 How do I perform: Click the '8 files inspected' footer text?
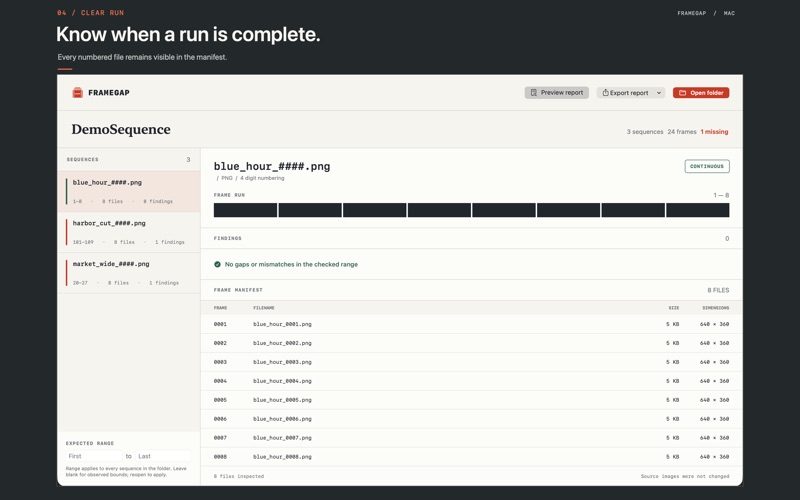(x=239, y=477)
